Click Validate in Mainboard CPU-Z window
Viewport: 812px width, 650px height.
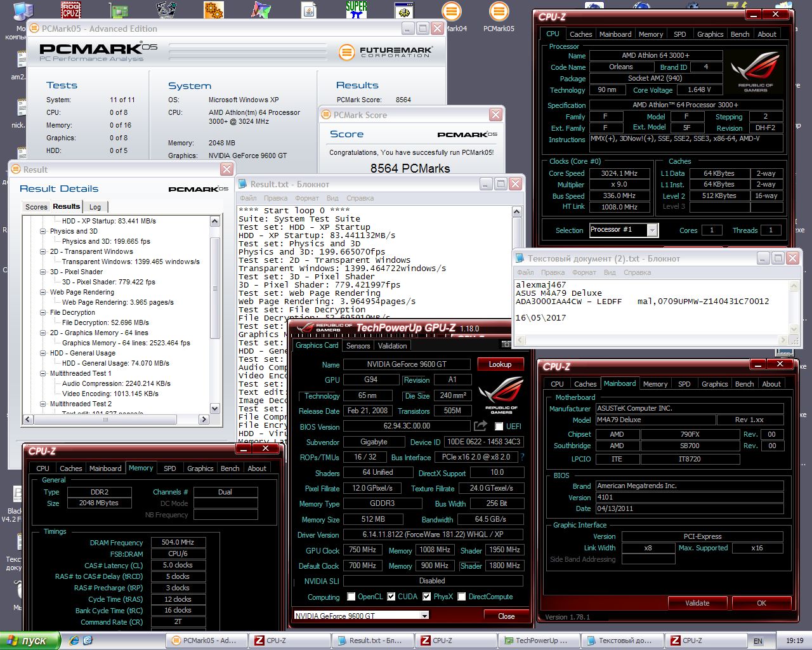(x=697, y=603)
